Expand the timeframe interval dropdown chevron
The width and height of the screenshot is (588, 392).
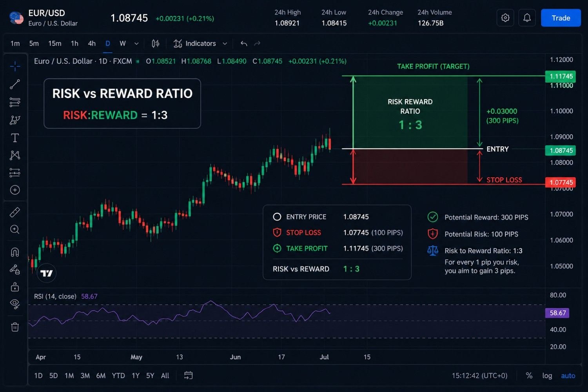[136, 44]
